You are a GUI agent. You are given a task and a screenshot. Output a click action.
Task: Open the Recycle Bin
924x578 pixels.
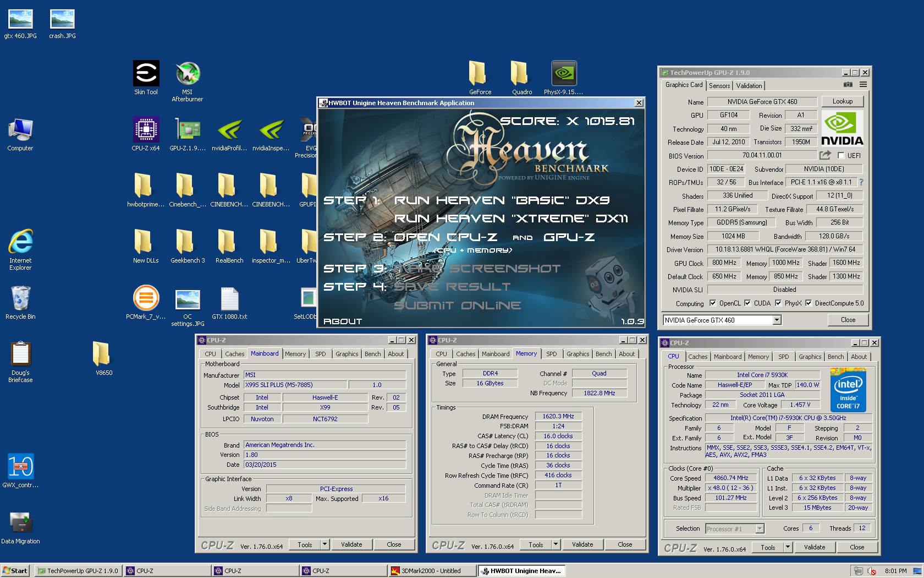[x=20, y=302]
